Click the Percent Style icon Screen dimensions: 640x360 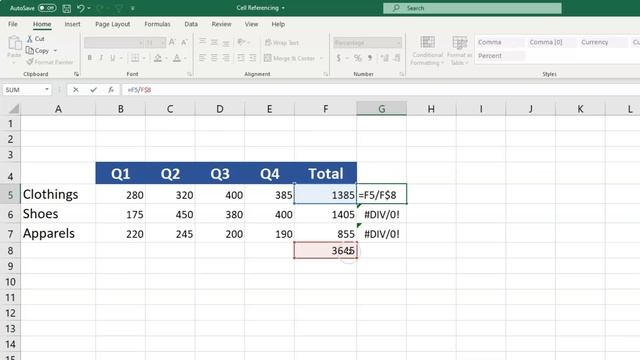[358, 58]
